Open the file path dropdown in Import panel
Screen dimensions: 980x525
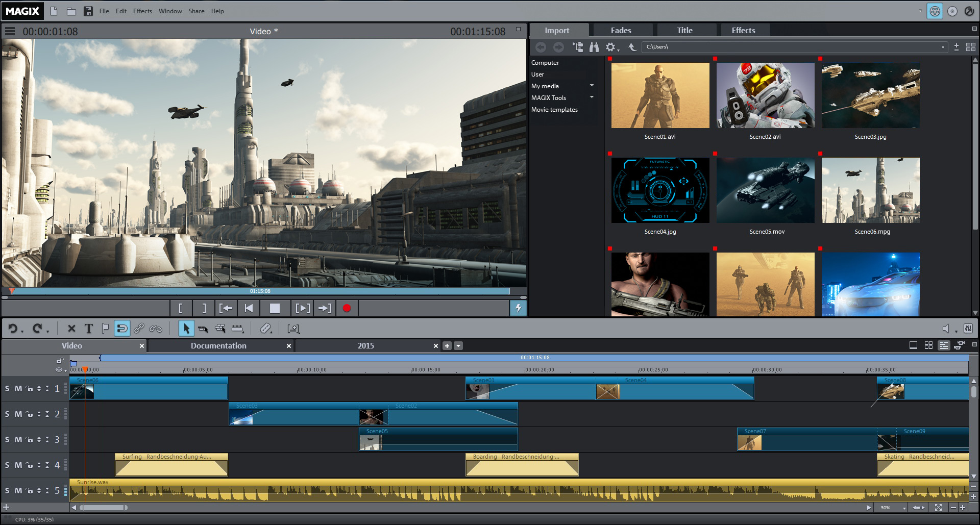[x=943, y=46]
